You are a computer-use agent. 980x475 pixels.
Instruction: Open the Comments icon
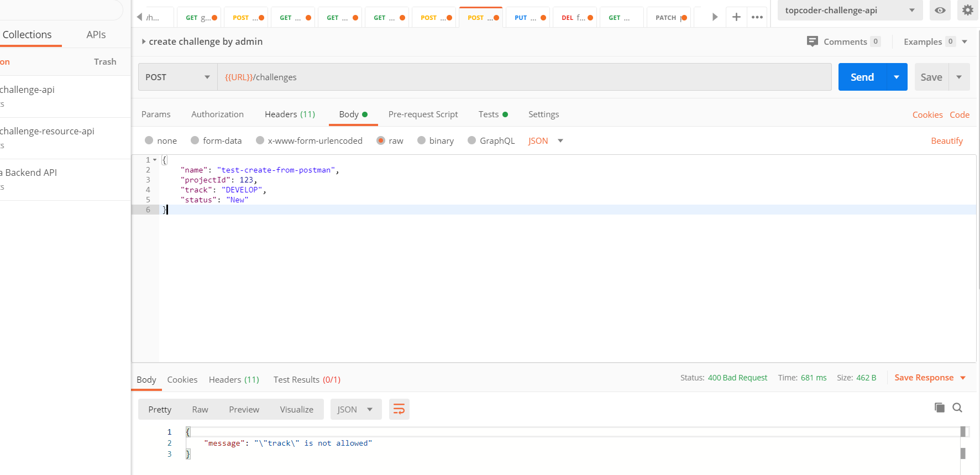coord(812,41)
